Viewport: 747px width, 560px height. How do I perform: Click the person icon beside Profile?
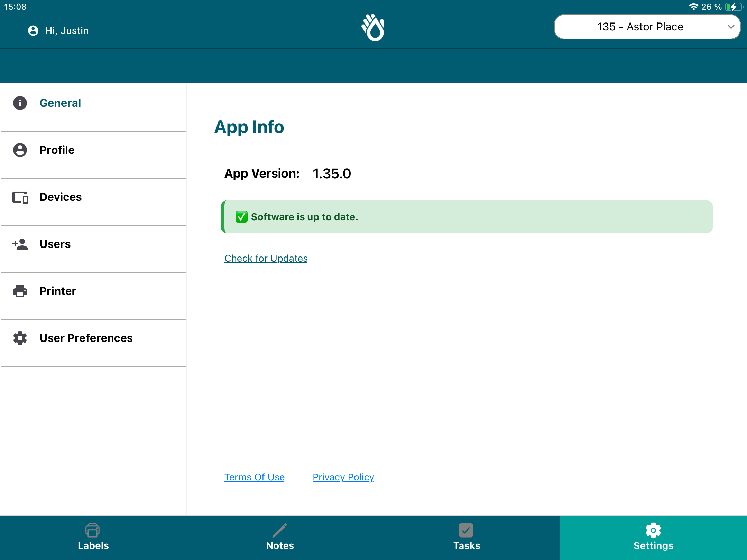point(20,150)
